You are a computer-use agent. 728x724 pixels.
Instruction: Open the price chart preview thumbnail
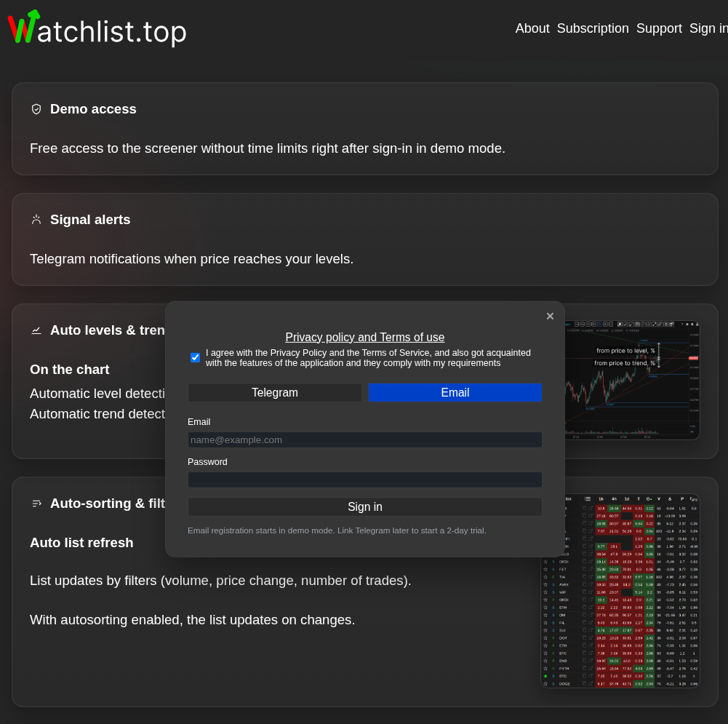tap(633, 380)
